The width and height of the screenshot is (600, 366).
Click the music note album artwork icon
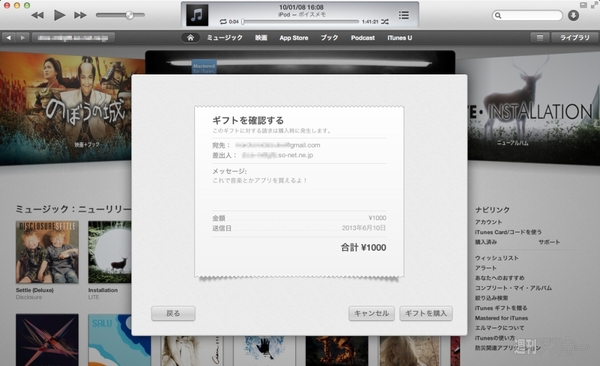point(197,15)
